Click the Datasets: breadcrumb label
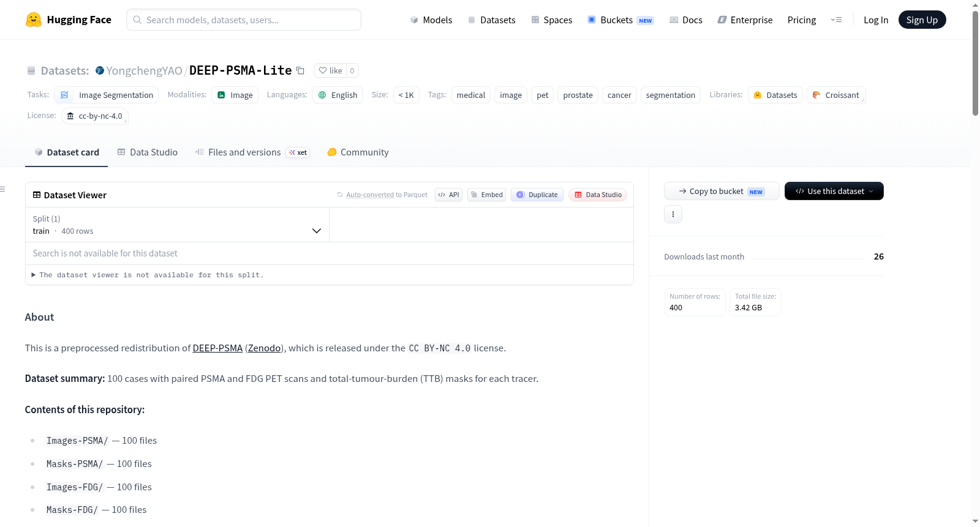980x527 pixels. tap(65, 70)
